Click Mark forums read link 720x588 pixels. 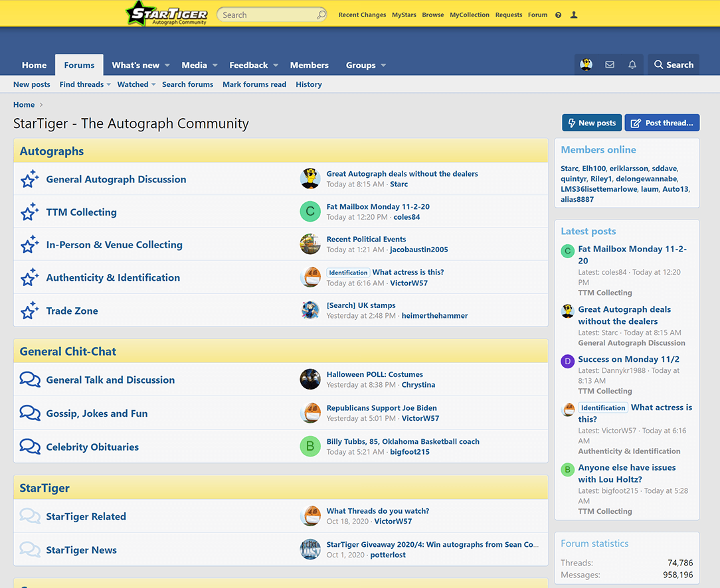[x=254, y=84]
